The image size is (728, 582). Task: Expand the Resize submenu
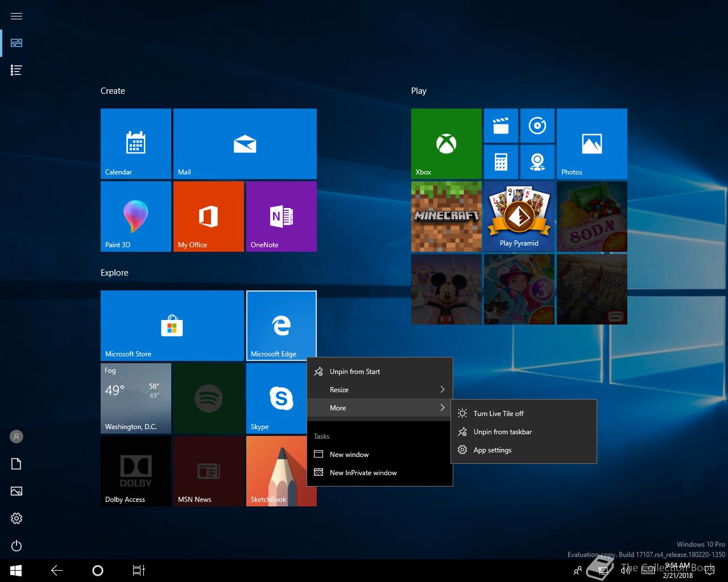(x=380, y=390)
